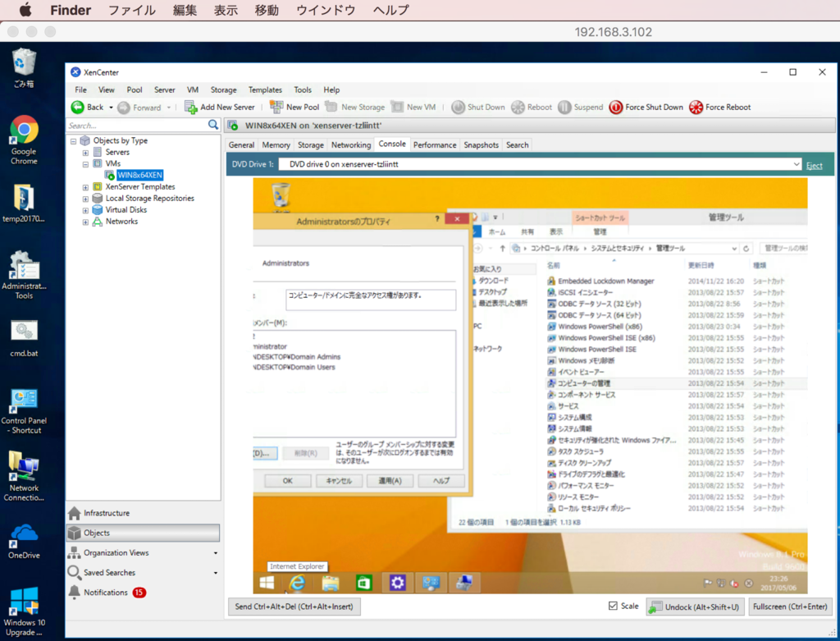The width and height of the screenshot is (840, 641).
Task: Click the Undock button
Action: [x=695, y=607]
